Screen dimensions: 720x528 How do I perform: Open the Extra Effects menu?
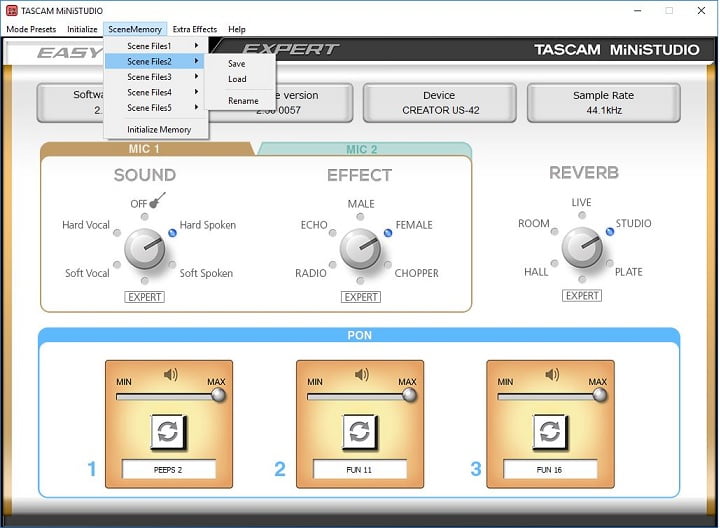pos(195,29)
